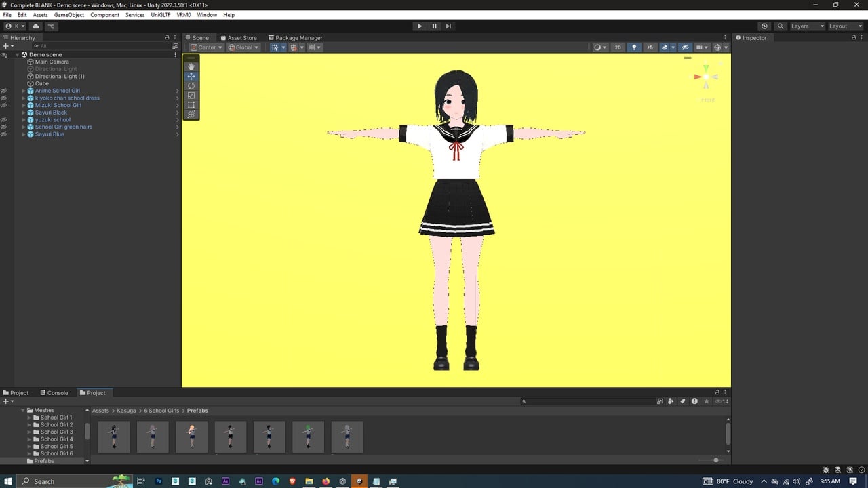Select Main Camera in Hierarchy
Image resolution: width=868 pixels, height=488 pixels.
point(52,62)
